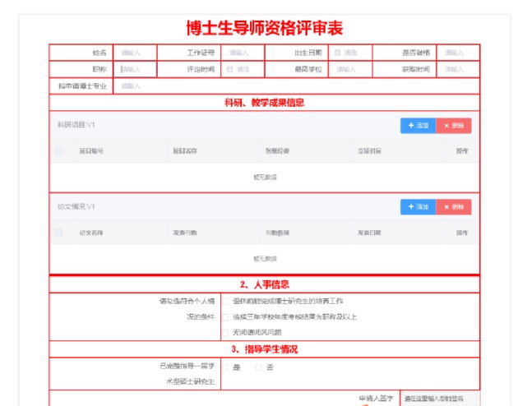This screenshot has width=532, height=406.
Task: Click the calendar icon in 评定时间 field
Action: tap(229, 69)
